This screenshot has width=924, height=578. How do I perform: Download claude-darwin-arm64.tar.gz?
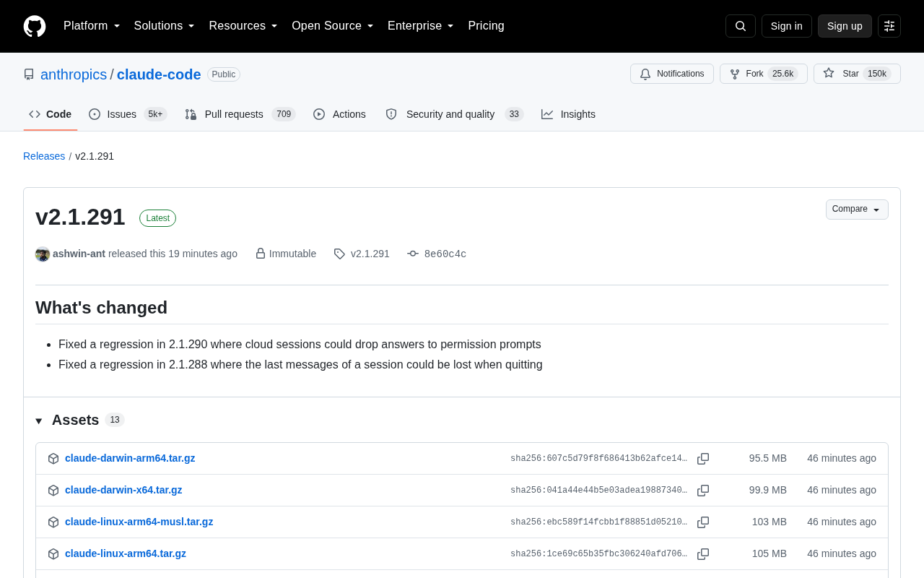(130, 458)
